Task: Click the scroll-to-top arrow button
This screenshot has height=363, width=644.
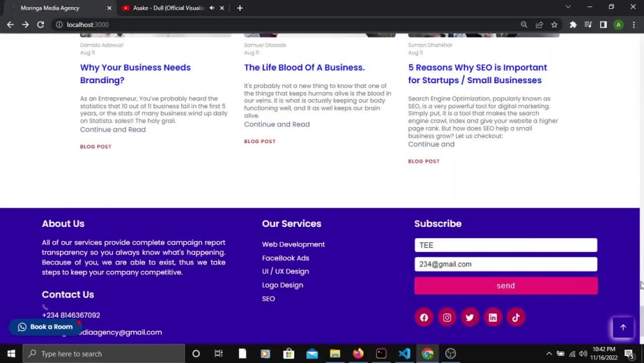Action: click(623, 328)
